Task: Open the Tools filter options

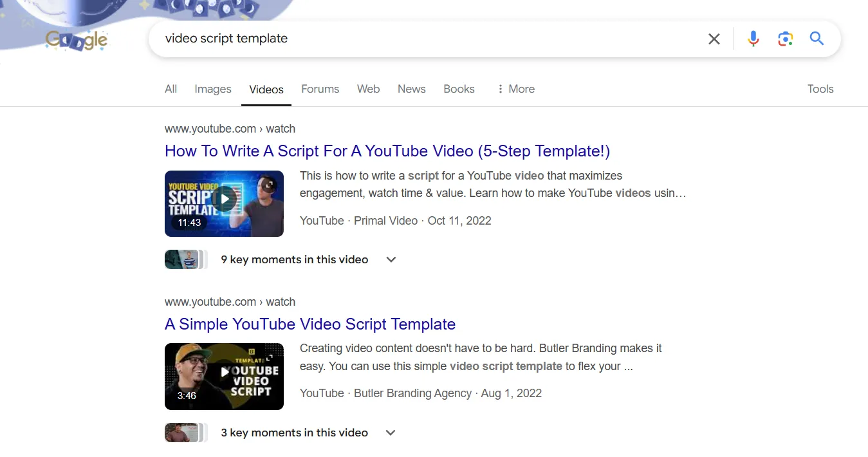Action: pos(820,89)
